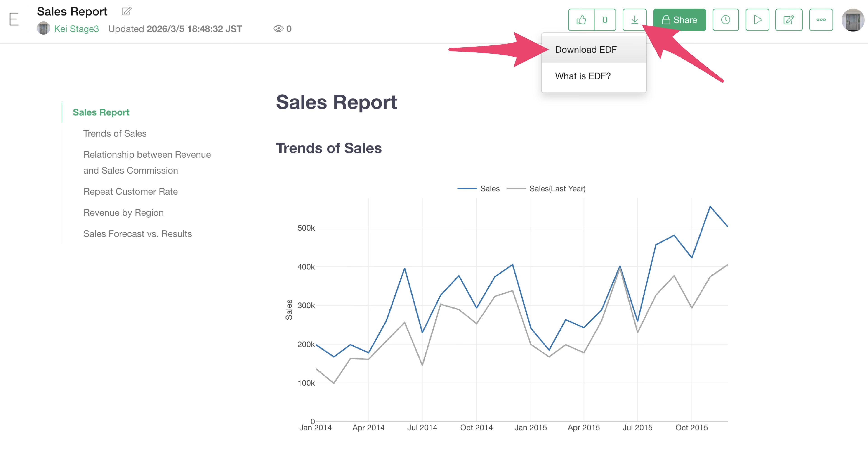
Task: Toggle the Sales(Last Year) legend entry
Action: [x=557, y=189]
